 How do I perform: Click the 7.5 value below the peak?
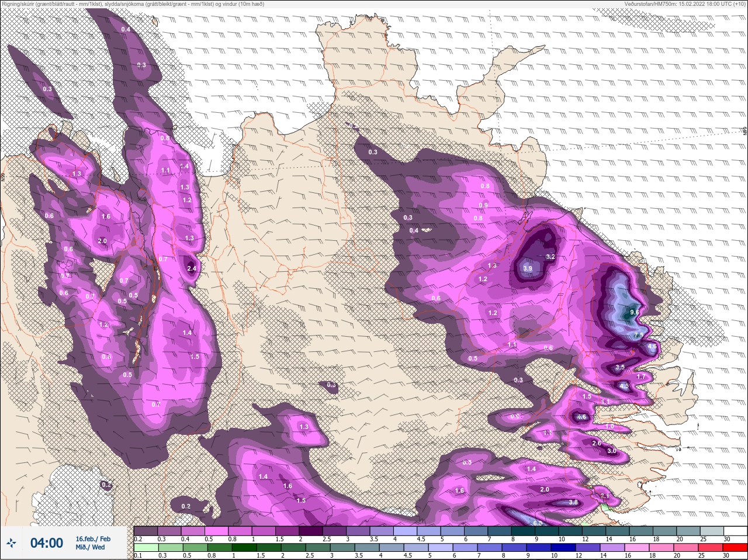pos(639,335)
